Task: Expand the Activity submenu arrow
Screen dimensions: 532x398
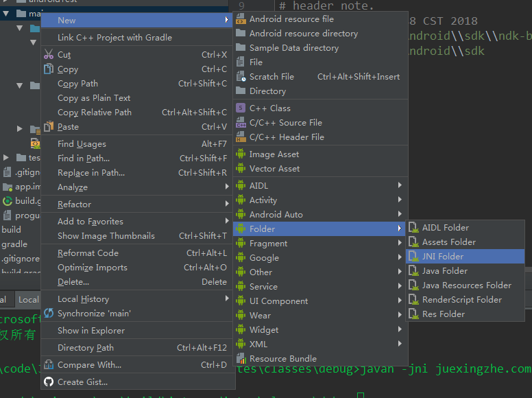Action: point(400,199)
